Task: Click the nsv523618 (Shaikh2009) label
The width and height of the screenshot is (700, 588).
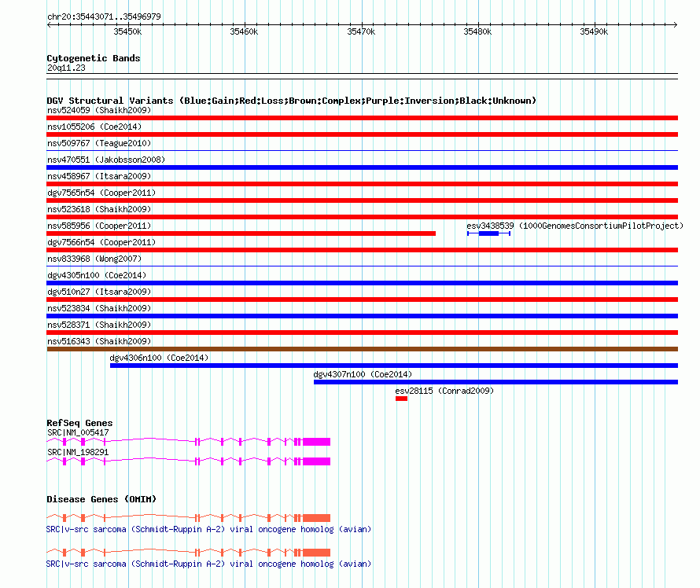Action: pos(99,209)
